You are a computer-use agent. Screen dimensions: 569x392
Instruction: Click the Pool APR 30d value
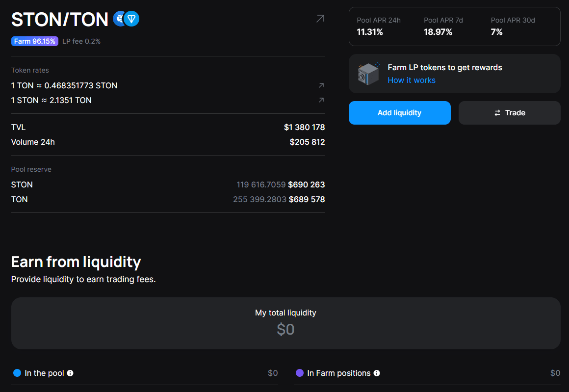[496, 32]
